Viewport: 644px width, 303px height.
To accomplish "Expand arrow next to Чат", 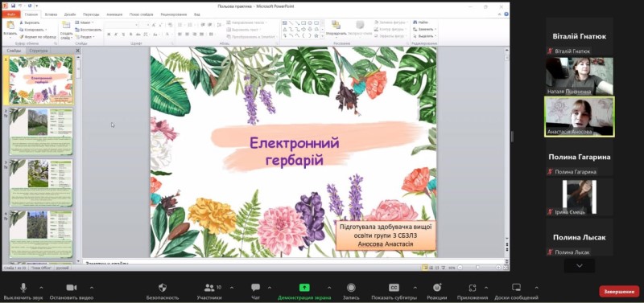I will pyautogui.click(x=270, y=288).
